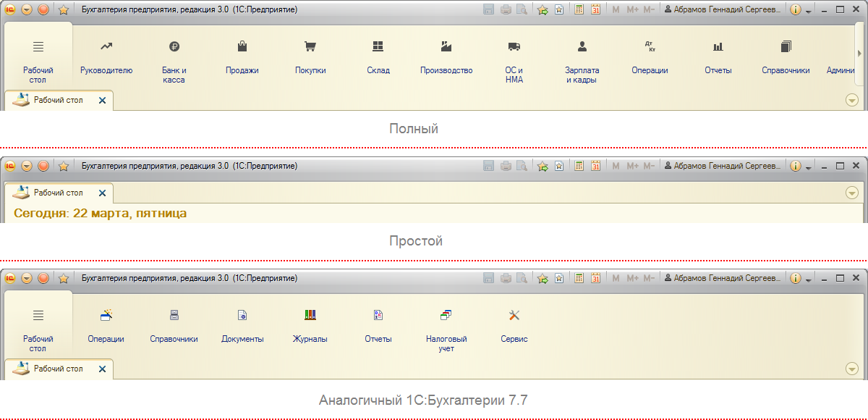868x420 pixels.
Task: Click favorites star in 7.7-style window title bar
Action: click(x=64, y=278)
